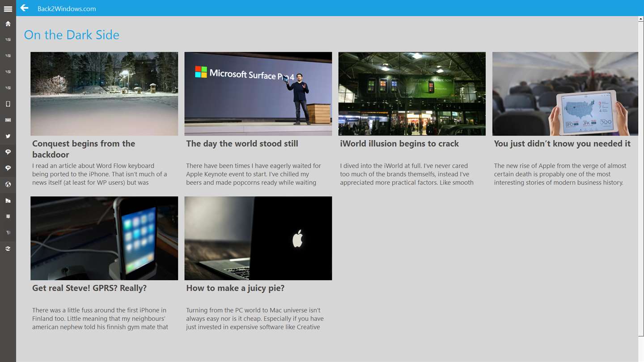Click the Back2Windows.com header title
The image size is (644, 362).
click(67, 8)
